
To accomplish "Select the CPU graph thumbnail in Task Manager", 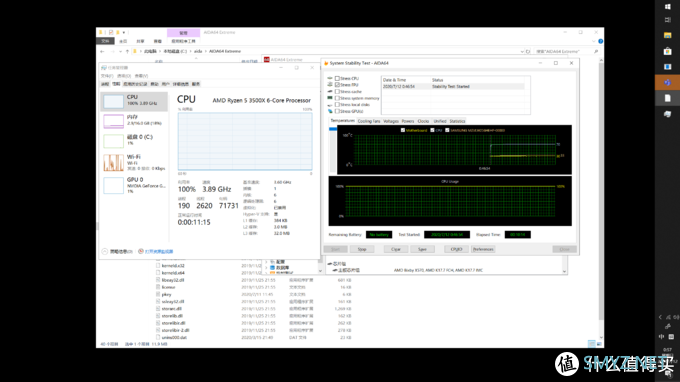I will (113, 101).
